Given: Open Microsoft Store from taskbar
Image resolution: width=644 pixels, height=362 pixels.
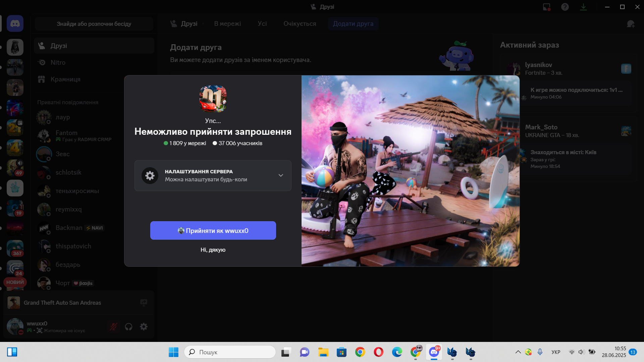Looking at the screenshot, I should (x=342, y=352).
